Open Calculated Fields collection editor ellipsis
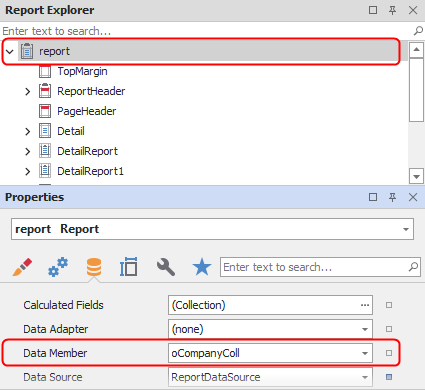 click(365, 305)
